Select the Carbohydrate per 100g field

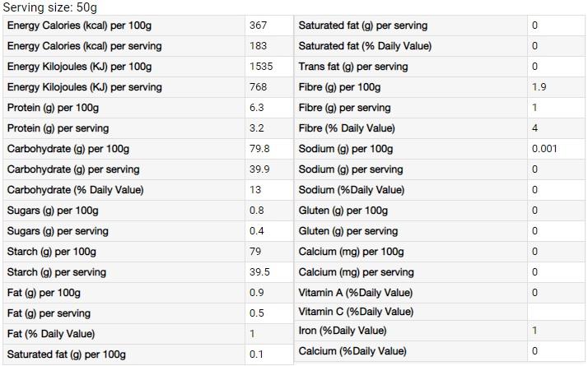(x=268, y=149)
